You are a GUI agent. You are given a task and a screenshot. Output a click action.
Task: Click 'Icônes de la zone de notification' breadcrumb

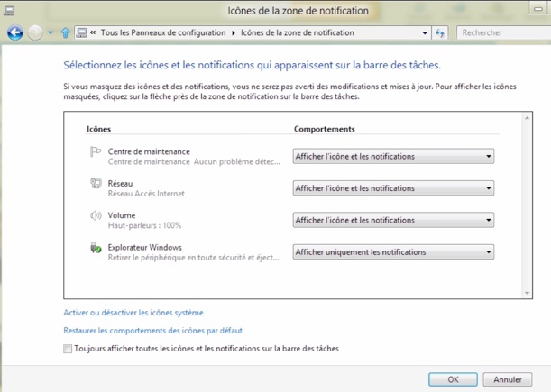(x=298, y=32)
